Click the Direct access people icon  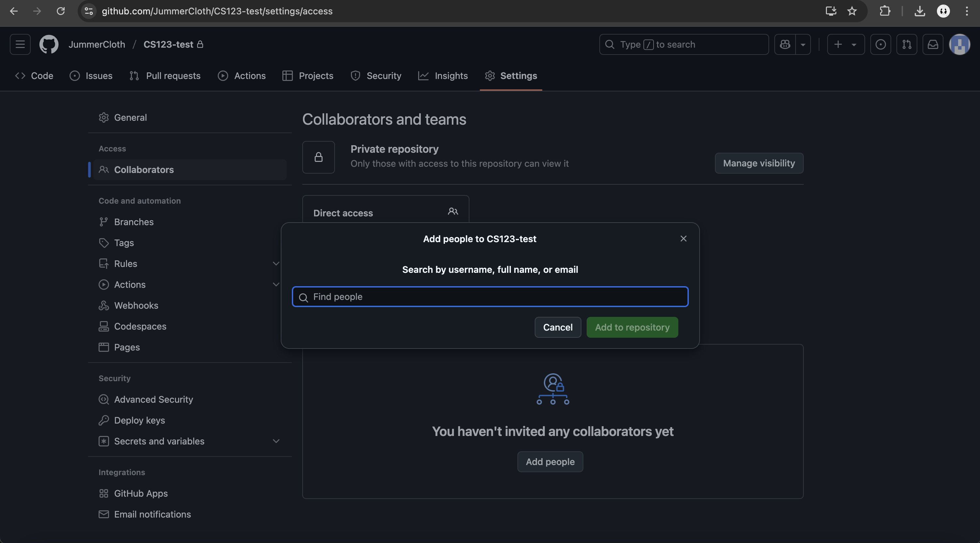[x=453, y=211]
